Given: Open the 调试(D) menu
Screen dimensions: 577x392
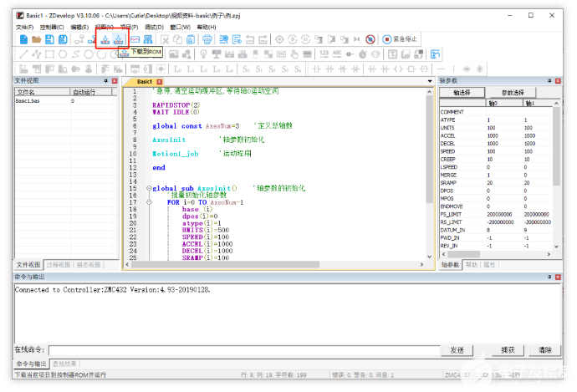Looking at the screenshot, I should pos(154,27).
